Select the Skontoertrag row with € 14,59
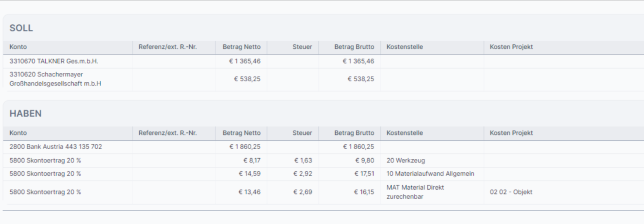The height and width of the screenshot is (224, 644). click(x=45, y=174)
